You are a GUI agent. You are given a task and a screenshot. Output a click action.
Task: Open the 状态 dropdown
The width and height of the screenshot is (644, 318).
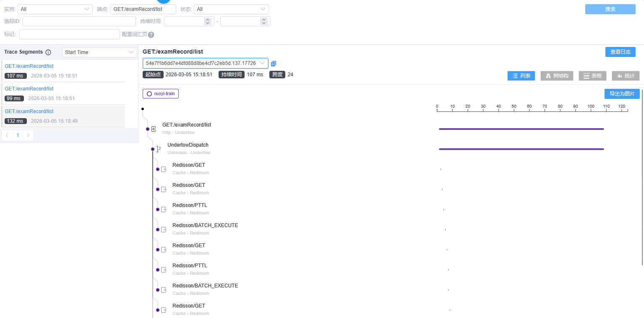pyautogui.click(x=231, y=9)
